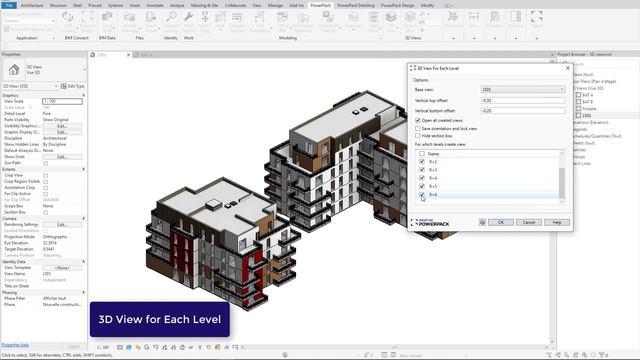Screen dimensions: 640x360
Task: Click the home icon on the {3D} view tab
Action: point(93,55)
